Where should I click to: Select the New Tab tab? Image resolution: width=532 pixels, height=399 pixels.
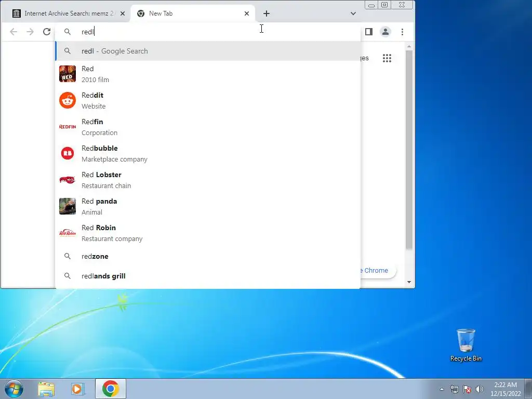click(193, 14)
